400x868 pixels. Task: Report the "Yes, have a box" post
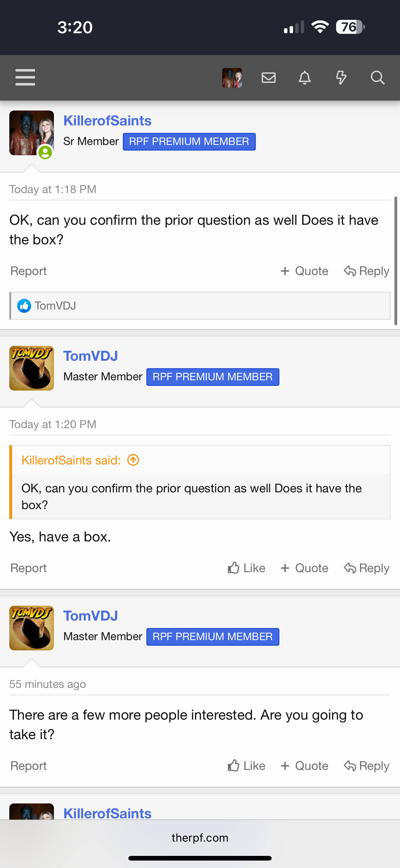(x=29, y=568)
